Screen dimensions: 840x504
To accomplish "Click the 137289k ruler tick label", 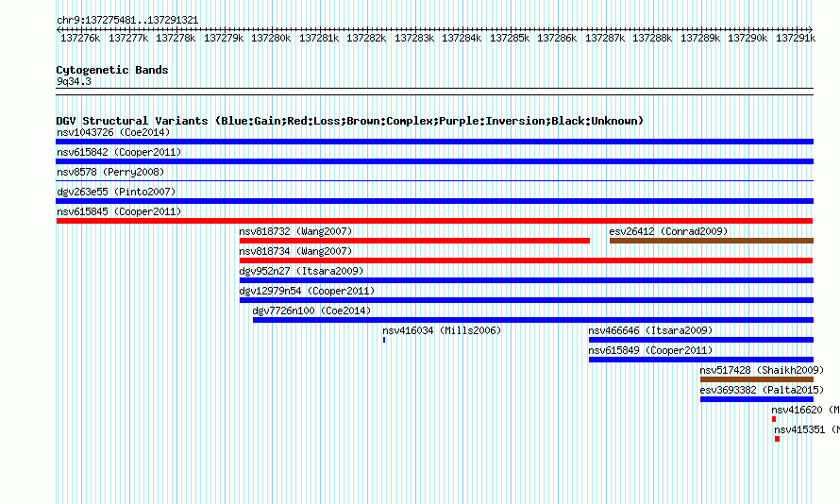I will coord(700,38).
